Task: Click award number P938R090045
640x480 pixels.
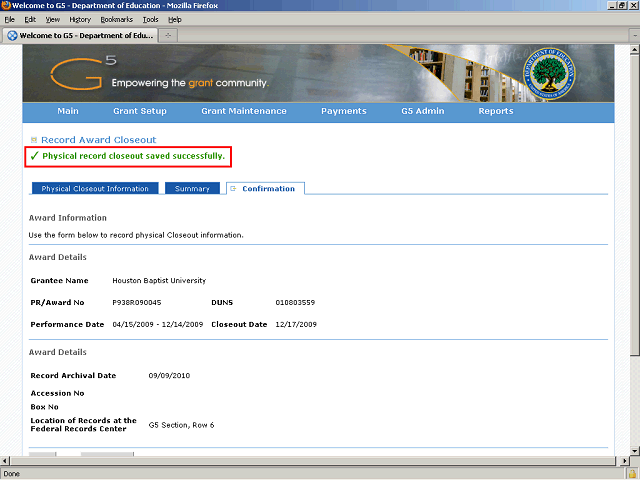Action: [x=137, y=302]
